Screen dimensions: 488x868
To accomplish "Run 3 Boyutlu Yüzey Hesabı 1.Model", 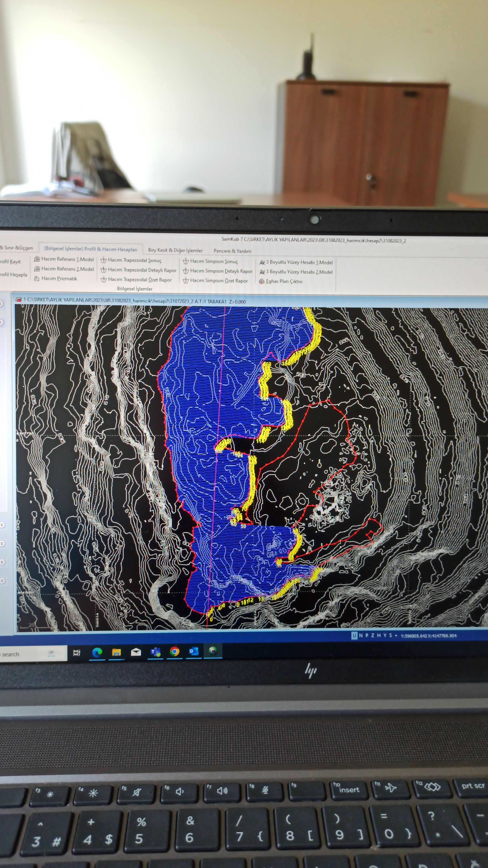I will pos(299,262).
